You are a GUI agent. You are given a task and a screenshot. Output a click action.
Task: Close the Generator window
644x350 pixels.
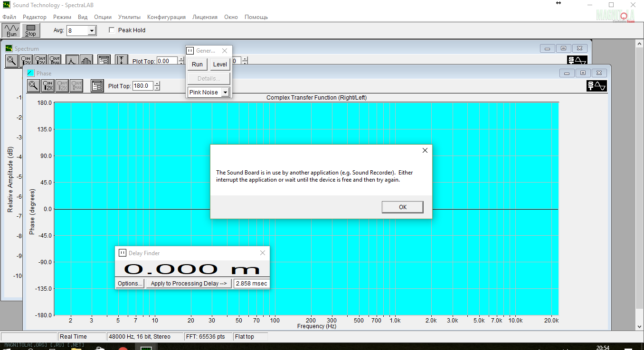pyautogui.click(x=225, y=51)
